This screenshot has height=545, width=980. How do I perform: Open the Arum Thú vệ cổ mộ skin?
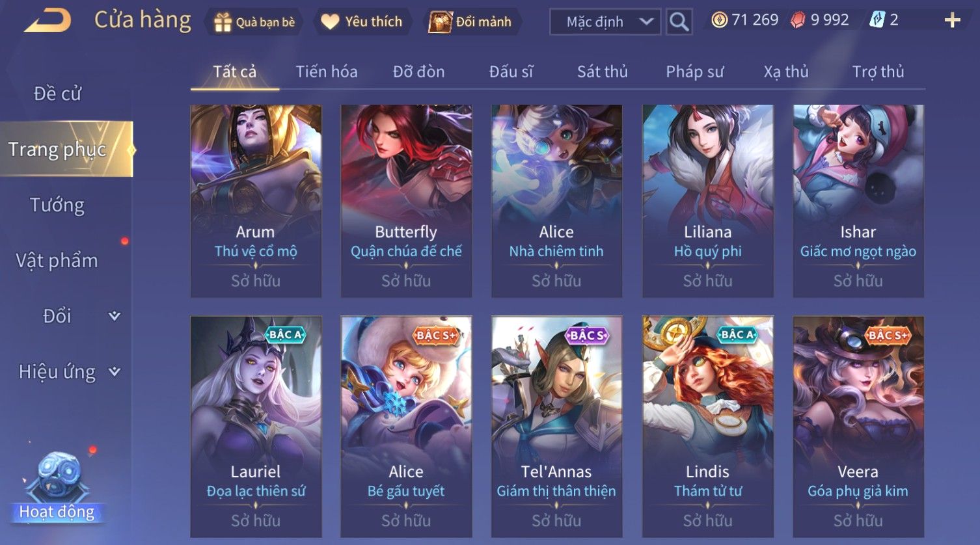(256, 202)
